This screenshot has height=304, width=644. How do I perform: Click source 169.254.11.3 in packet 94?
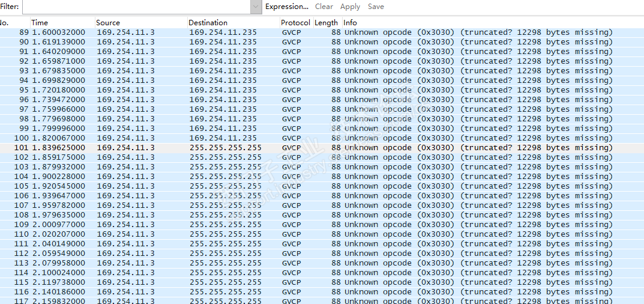tap(125, 81)
